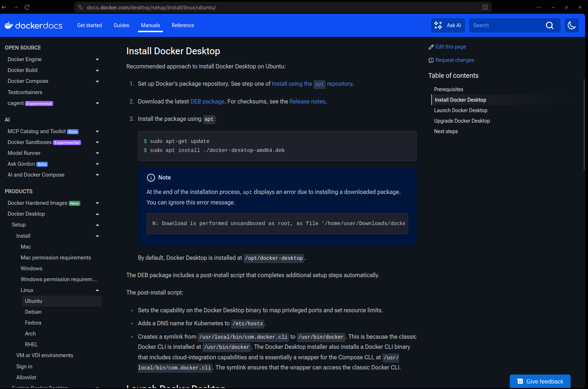Open the Ask AI assistant
The image size is (588, 389).
448,25
